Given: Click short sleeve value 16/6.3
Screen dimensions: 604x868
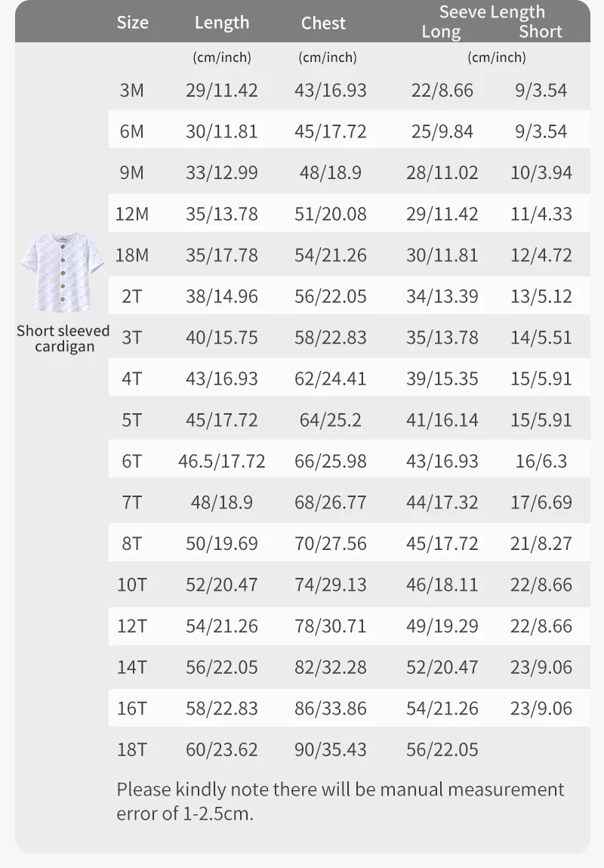Looking at the screenshot, I should pyautogui.click(x=541, y=461).
